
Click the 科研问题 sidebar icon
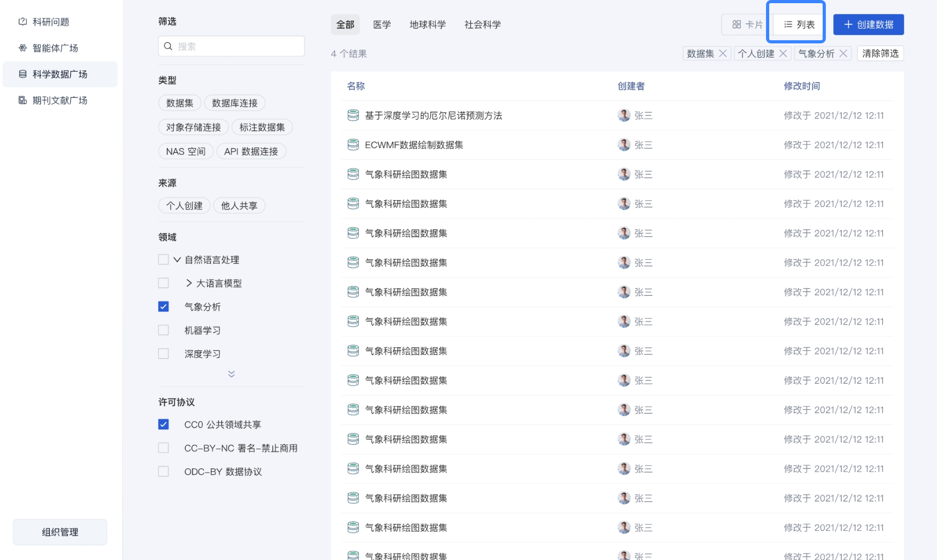(x=23, y=22)
